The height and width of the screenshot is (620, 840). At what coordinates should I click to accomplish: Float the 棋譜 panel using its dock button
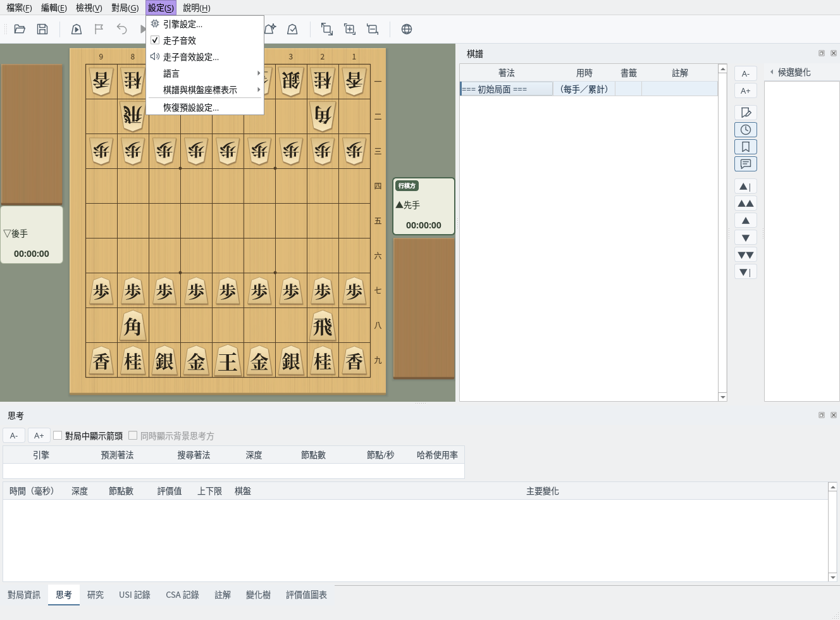point(822,53)
